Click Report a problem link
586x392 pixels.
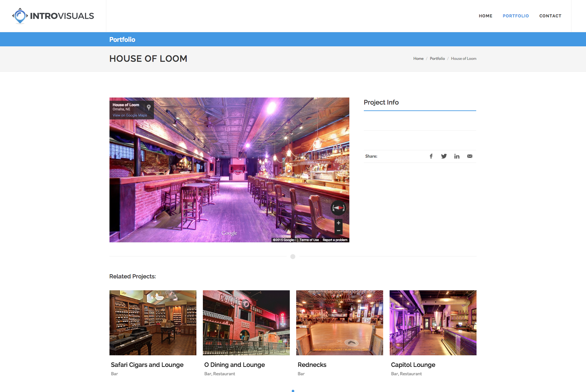point(335,240)
